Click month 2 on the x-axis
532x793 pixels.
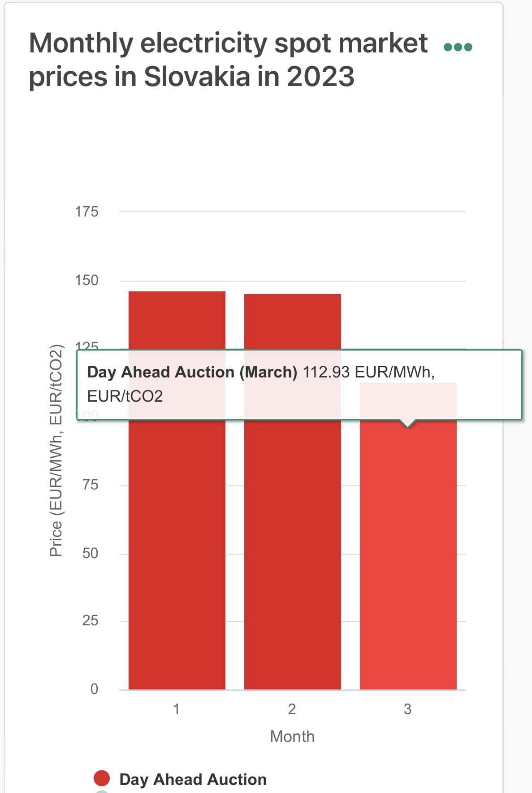(292, 709)
